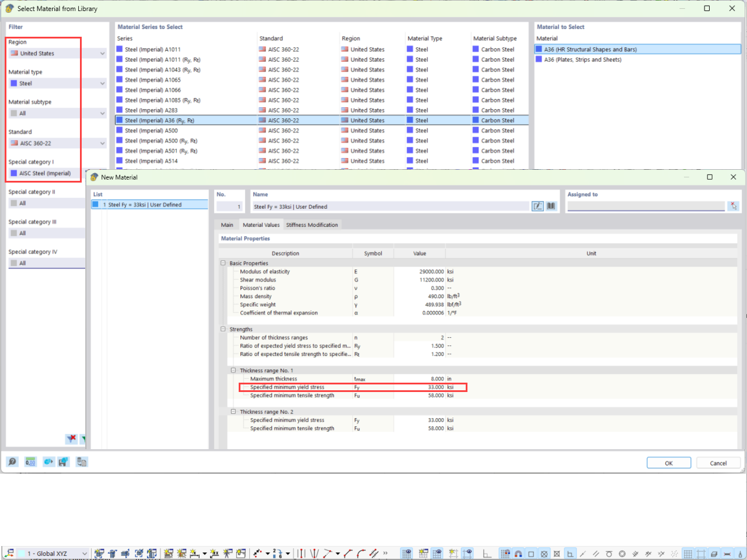Click the crossed-circle node snap icon

544,554
